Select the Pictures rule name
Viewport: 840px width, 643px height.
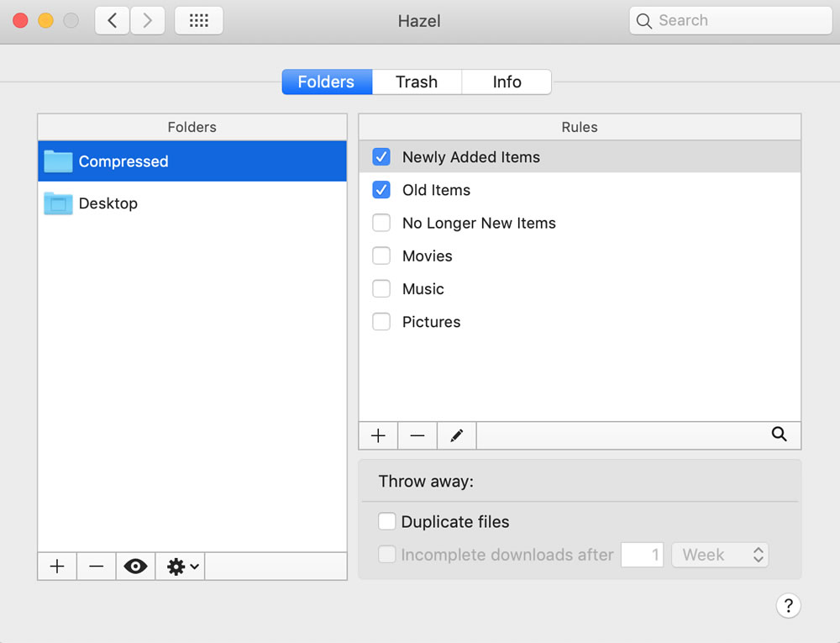(x=431, y=321)
